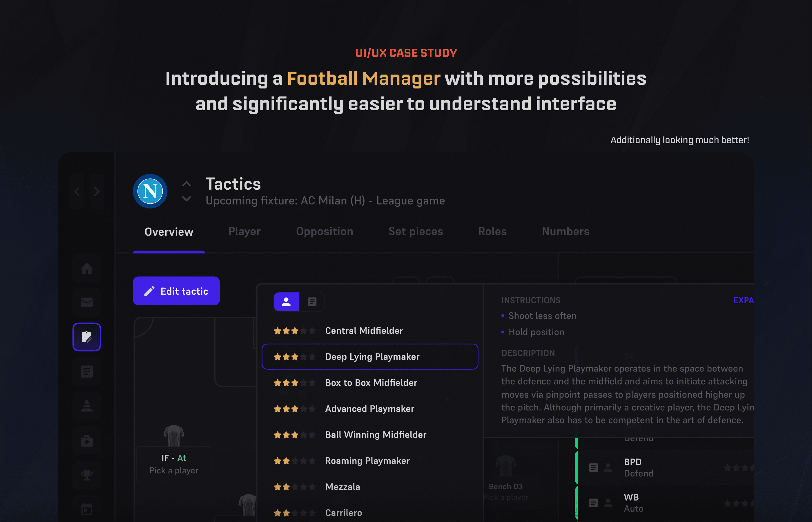This screenshot has height=522, width=812.
Task: Click the home icon in sidebar
Action: click(x=87, y=268)
